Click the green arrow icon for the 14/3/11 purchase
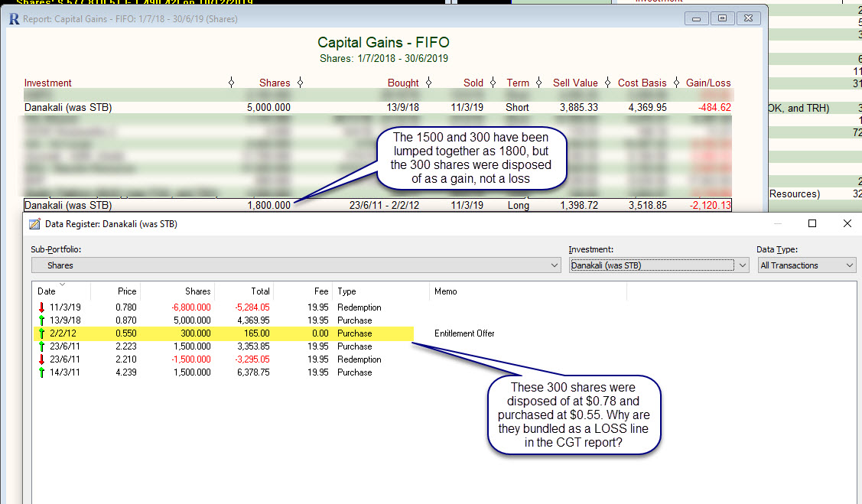862x504 pixels. [x=41, y=372]
